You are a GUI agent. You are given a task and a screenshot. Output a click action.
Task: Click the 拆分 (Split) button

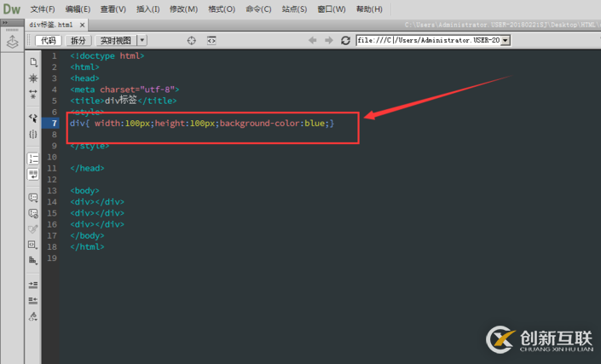[x=78, y=40]
